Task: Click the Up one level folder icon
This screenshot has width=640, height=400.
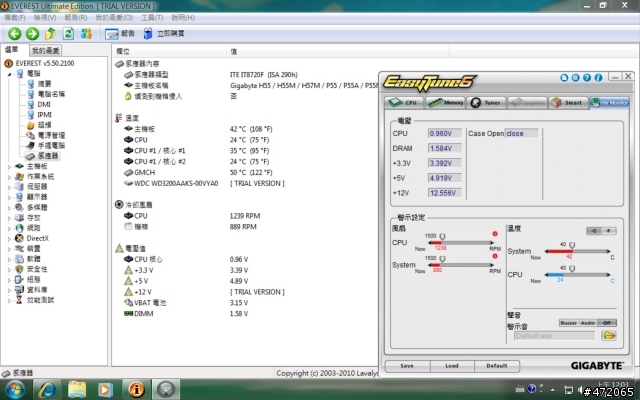Action: point(50,33)
